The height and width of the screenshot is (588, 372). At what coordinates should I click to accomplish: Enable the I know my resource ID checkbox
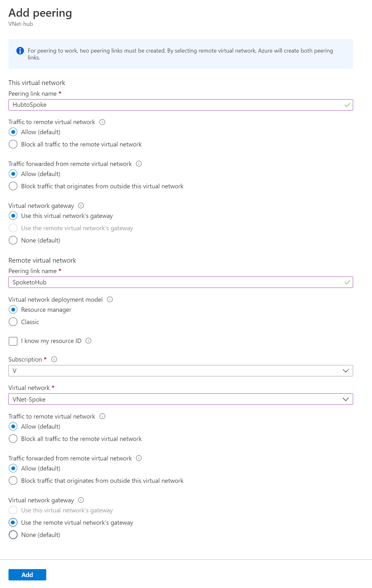point(13,341)
